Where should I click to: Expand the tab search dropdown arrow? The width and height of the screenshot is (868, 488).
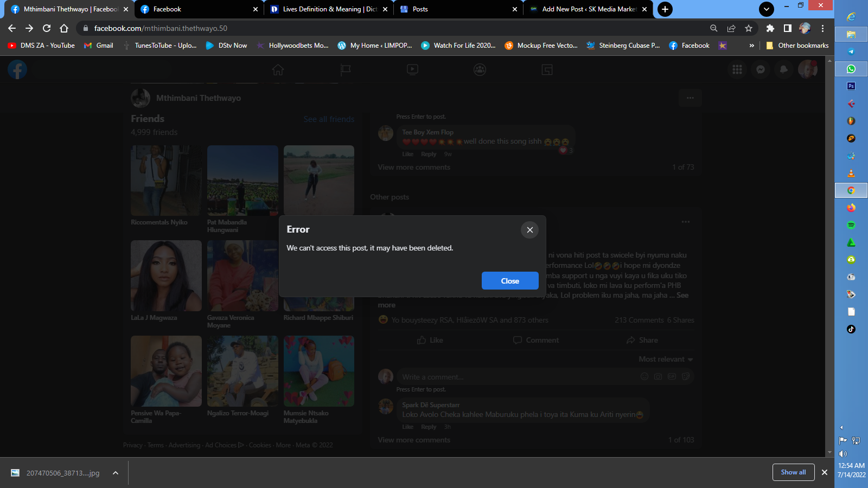tap(767, 9)
